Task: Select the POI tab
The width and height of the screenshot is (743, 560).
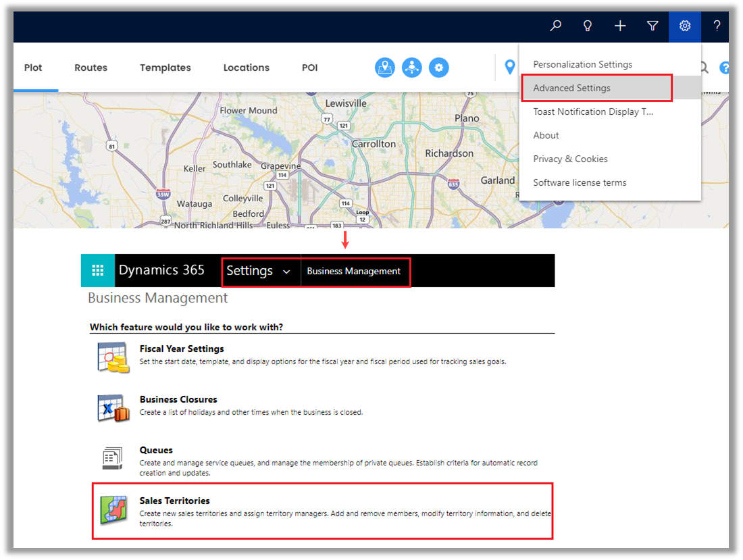Action: tap(310, 68)
